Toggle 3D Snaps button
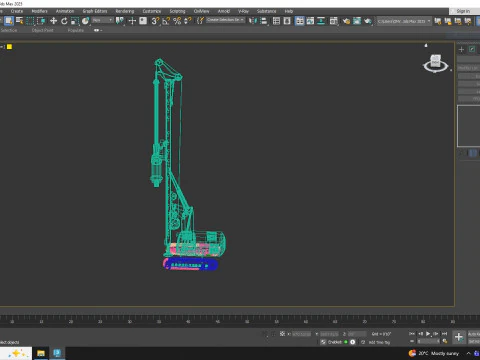Viewport: 480px width, 360px height. 155,21
